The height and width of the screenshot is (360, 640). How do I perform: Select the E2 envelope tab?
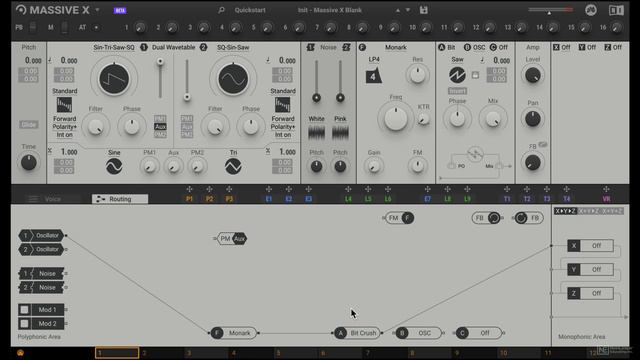click(289, 199)
